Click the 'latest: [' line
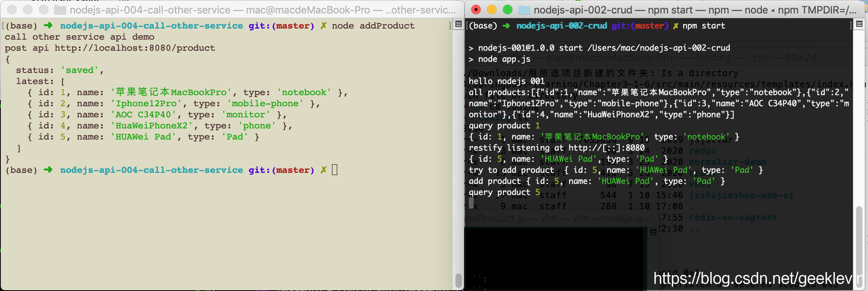 point(40,81)
